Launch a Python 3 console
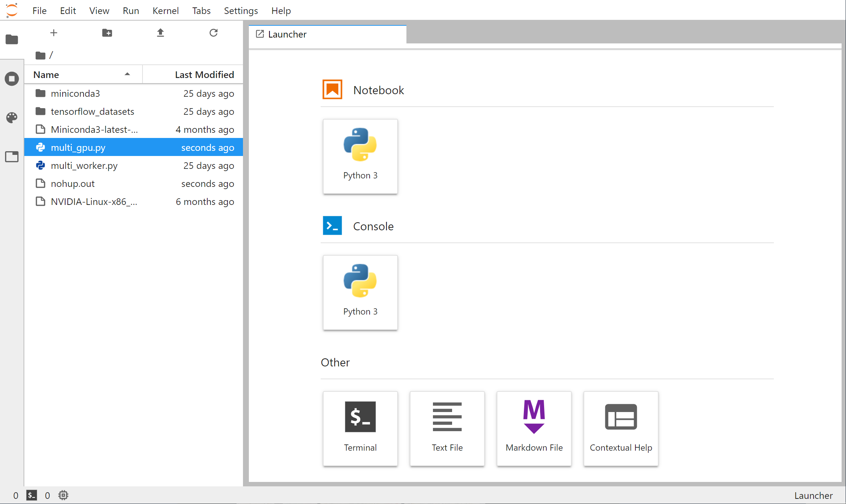The width and height of the screenshot is (846, 504). (x=360, y=292)
